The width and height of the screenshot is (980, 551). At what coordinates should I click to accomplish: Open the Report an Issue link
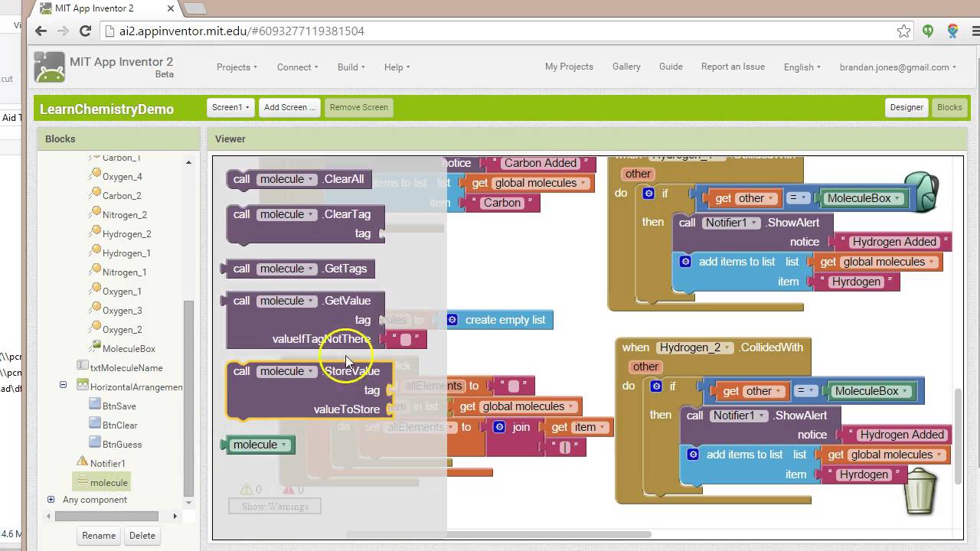click(733, 67)
